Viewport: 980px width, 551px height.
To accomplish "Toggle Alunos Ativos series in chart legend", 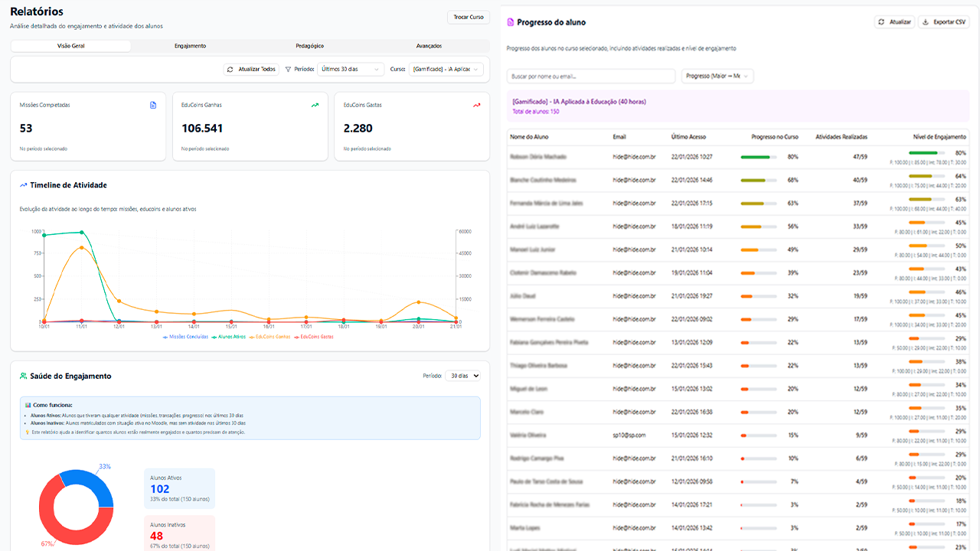I will (x=230, y=337).
